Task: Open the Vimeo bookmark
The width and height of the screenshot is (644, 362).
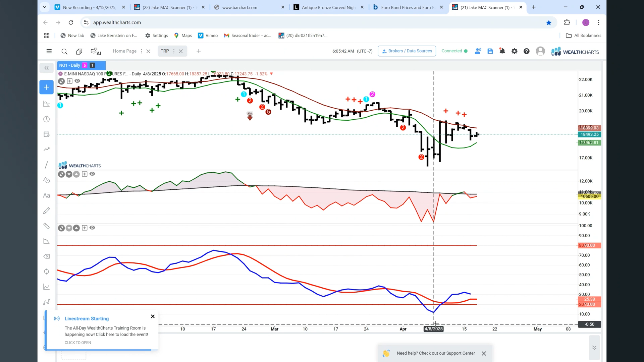Action: point(208,36)
